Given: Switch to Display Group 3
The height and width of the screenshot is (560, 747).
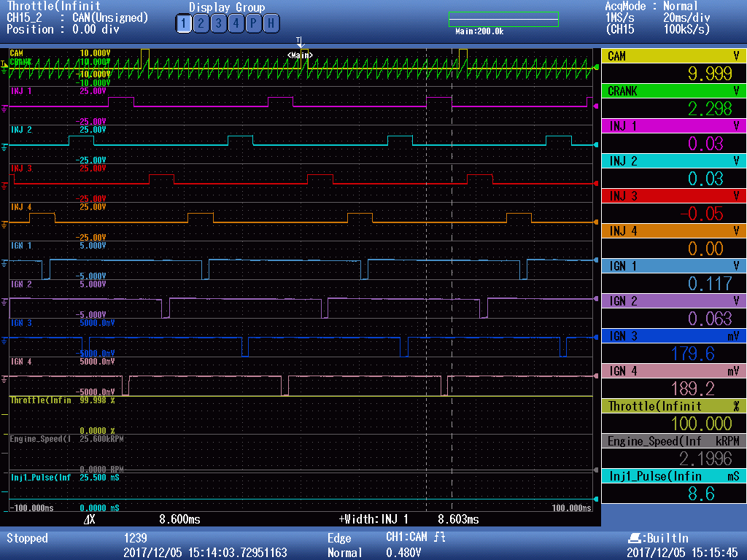Looking at the screenshot, I should coord(218,23).
